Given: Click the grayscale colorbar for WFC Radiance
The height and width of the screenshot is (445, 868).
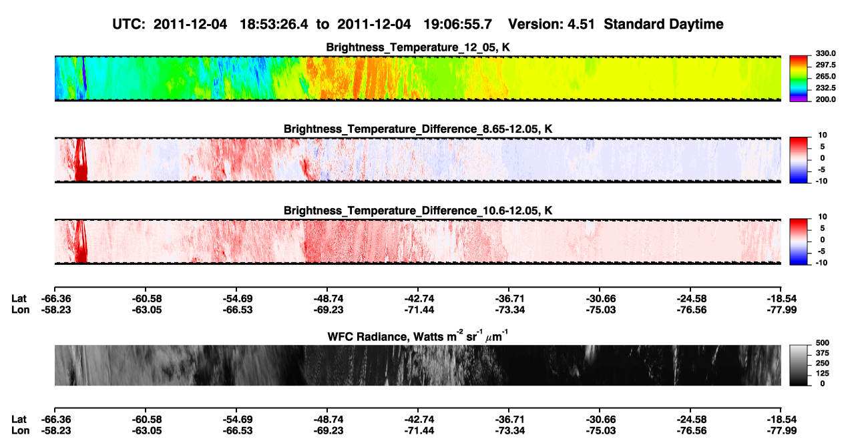Looking at the screenshot, I should click(x=799, y=366).
